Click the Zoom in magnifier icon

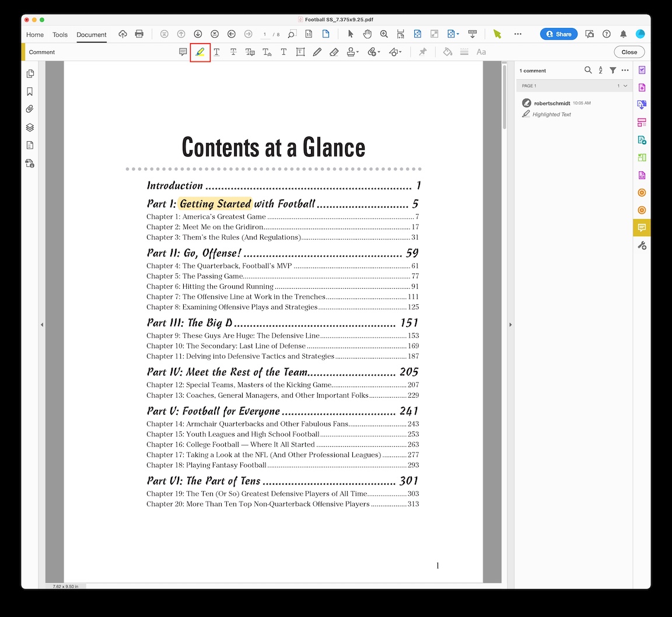click(x=384, y=34)
